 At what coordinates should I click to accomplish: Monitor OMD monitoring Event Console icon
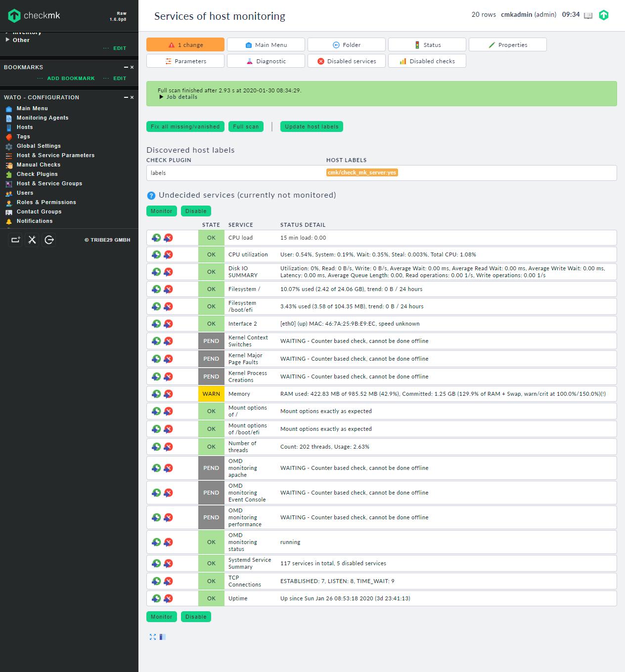156,493
